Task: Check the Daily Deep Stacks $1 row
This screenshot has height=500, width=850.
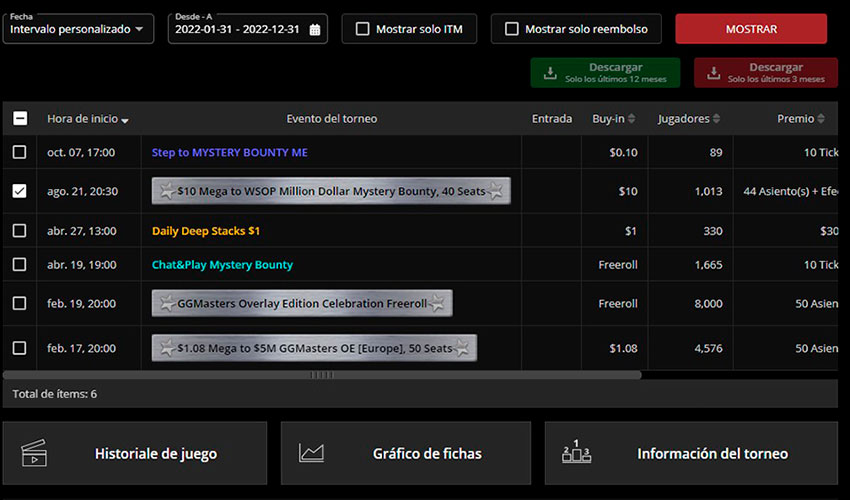Action: point(20,230)
